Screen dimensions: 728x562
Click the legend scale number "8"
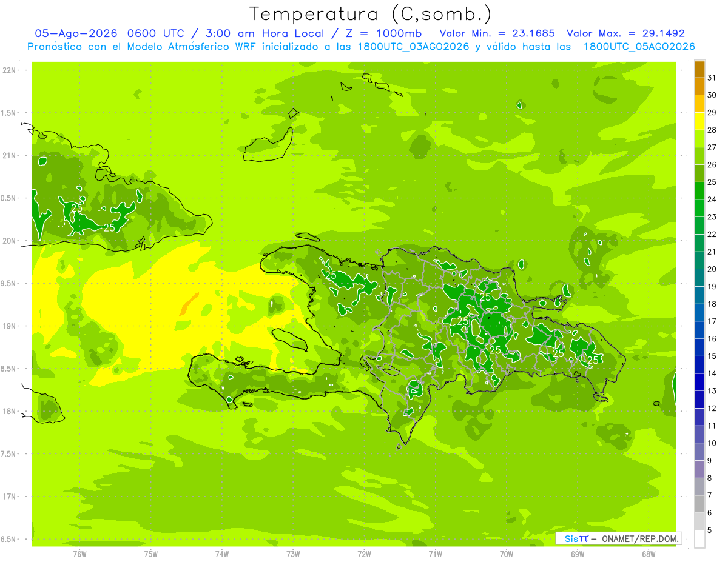[710, 478]
